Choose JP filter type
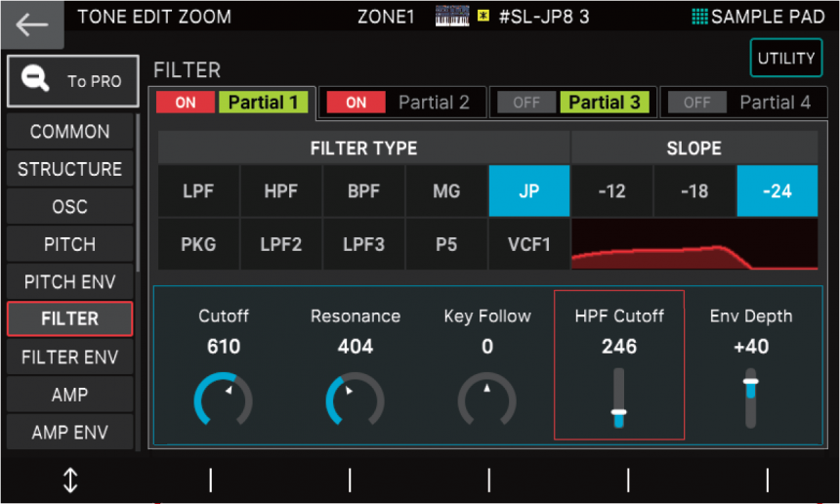The image size is (840, 504). pos(529,190)
